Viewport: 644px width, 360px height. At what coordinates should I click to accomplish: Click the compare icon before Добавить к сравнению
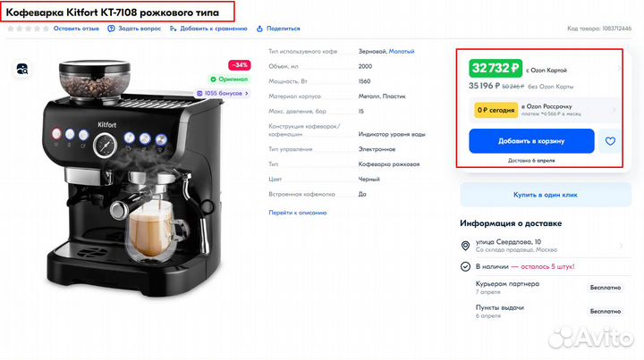[x=173, y=29]
